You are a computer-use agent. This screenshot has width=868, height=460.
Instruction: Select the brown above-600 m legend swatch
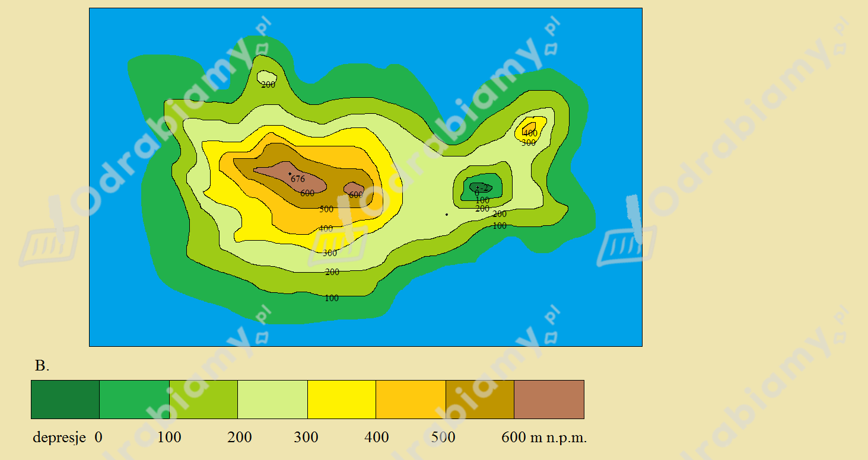tap(549, 400)
